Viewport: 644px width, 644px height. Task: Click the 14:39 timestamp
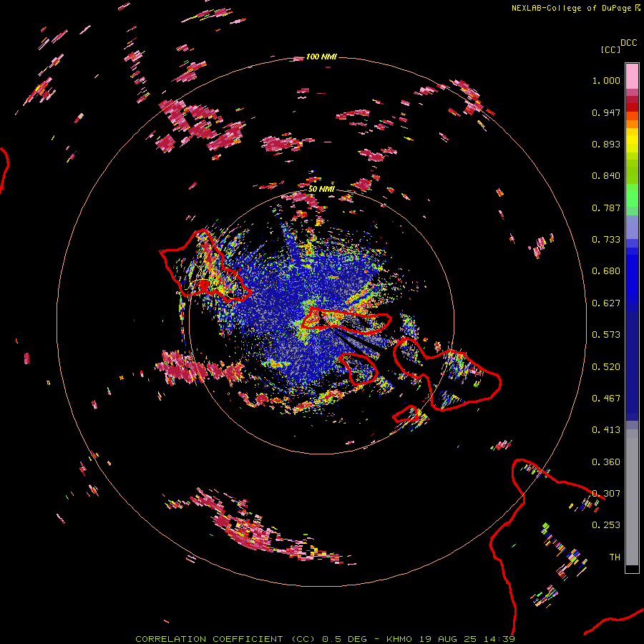pos(499,639)
